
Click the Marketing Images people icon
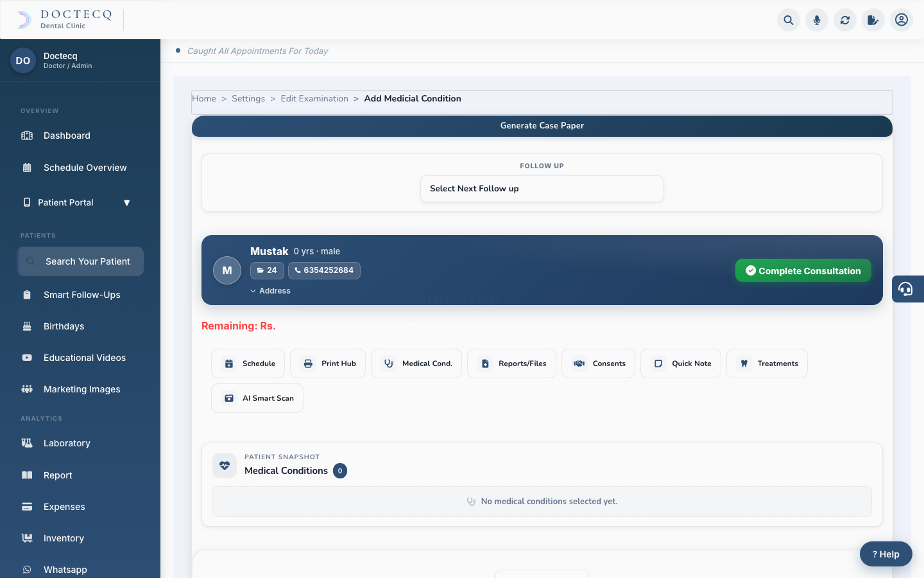[x=27, y=389]
